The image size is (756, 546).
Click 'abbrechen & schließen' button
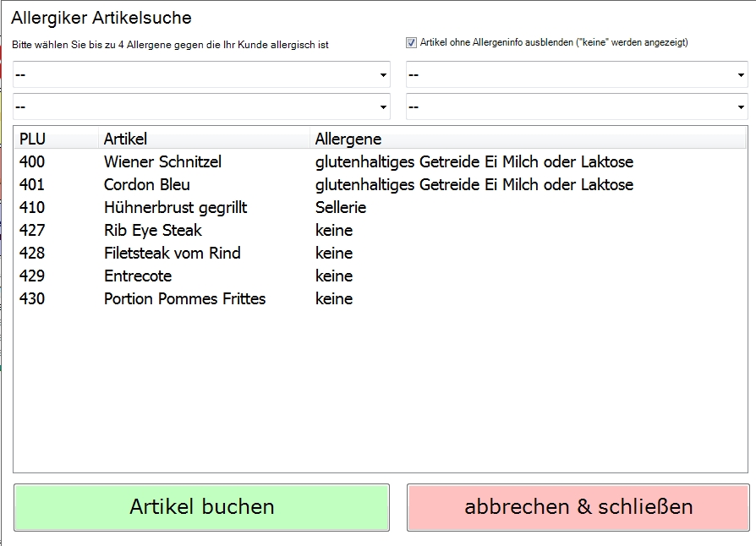(x=578, y=507)
